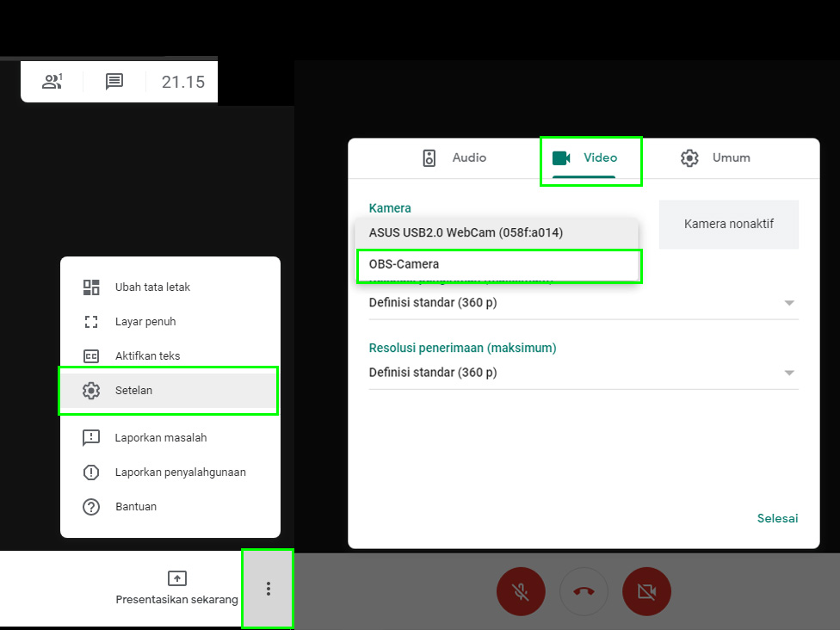Click the fullscreen icon beside Layar penuh
The height and width of the screenshot is (630, 840).
click(91, 321)
